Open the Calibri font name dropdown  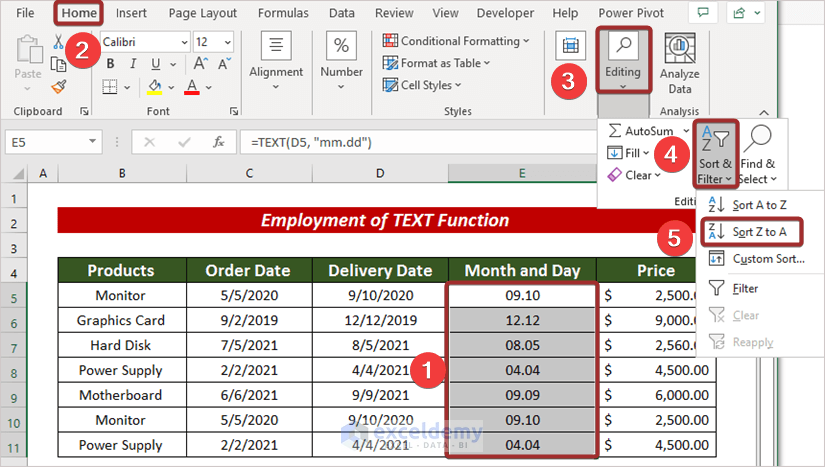pyautogui.click(x=184, y=42)
